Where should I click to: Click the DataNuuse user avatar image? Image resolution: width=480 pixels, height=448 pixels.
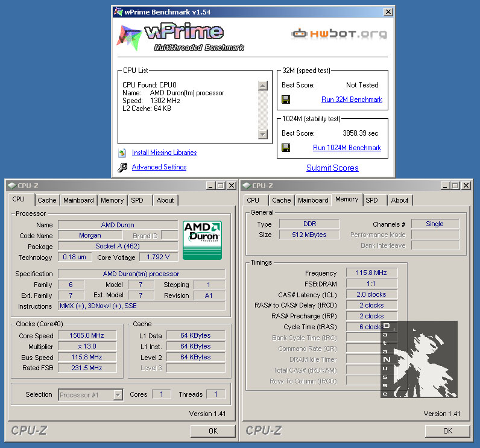pyautogui.click(x=419, y=359)
